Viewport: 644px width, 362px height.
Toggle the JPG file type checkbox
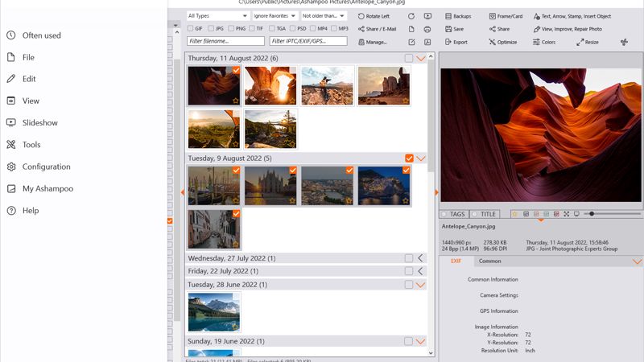click(x=211, y=28)
